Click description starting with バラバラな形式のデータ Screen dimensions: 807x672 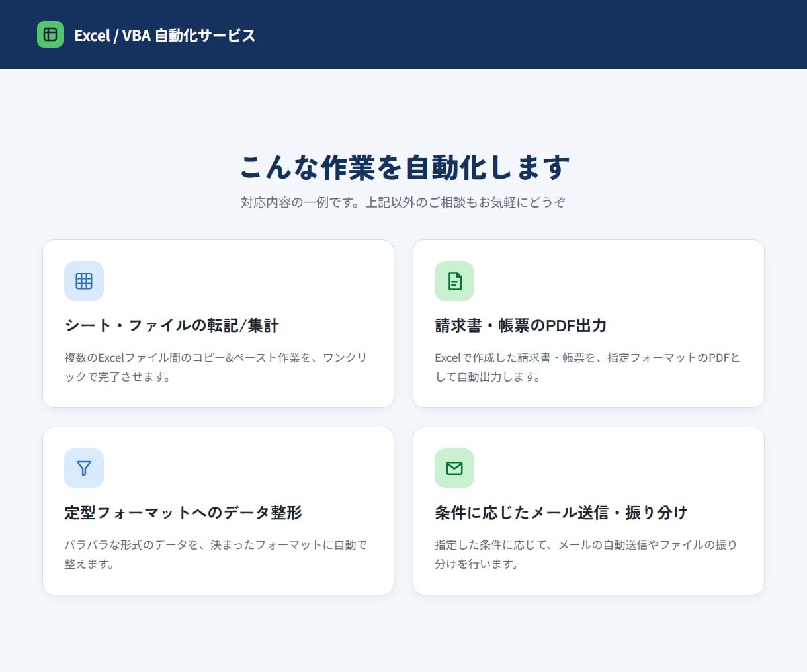(x=216, y=554)
